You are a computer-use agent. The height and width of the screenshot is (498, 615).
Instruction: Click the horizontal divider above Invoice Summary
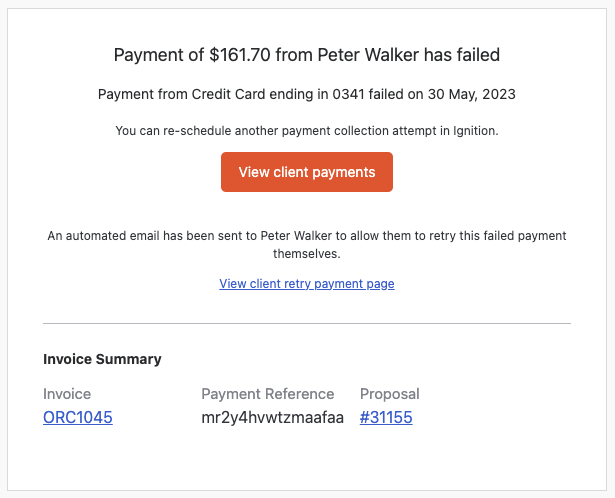[x=307, y=324]
